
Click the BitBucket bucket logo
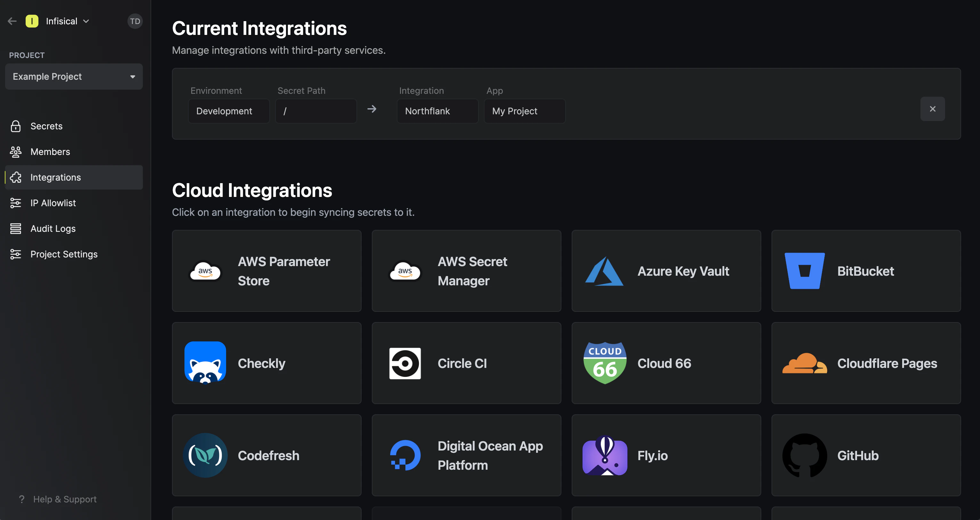click(x=804, y=271)
